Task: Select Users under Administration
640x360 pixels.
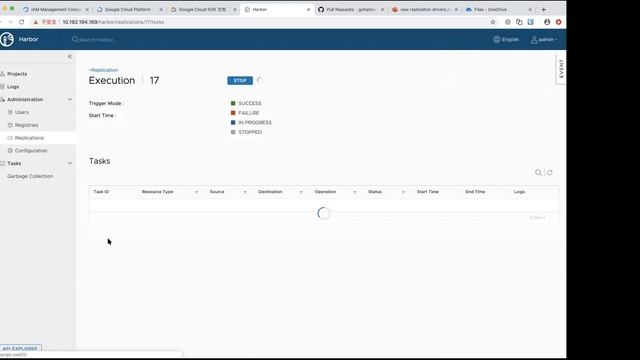Action: [x=22, y=112]
